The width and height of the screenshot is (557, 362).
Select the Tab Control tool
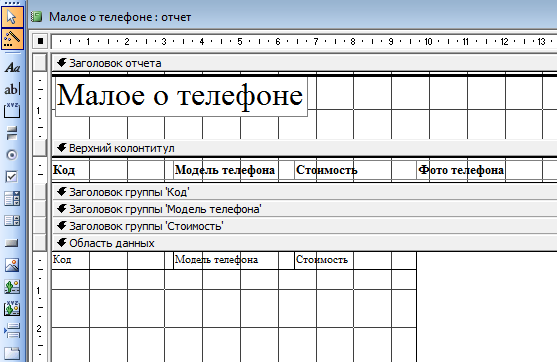pos(12,353)
